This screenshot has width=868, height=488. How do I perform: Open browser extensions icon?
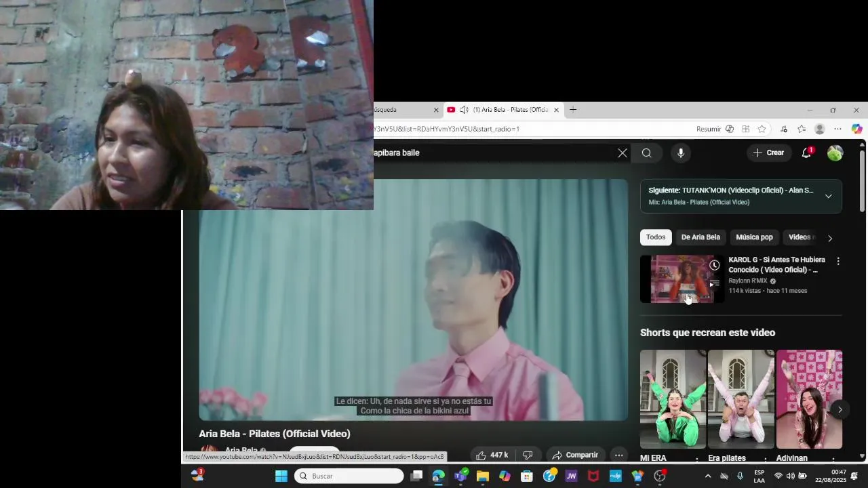point(784,129)
